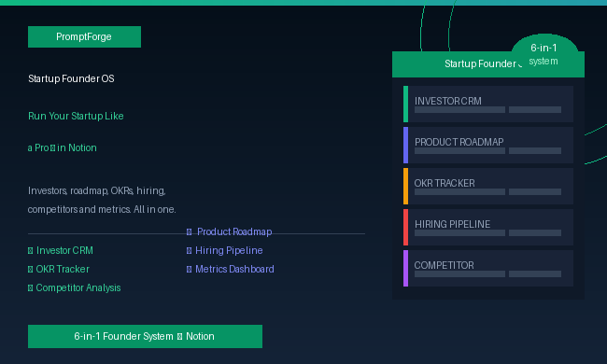Click the 6-in-1 Founder System Notion button

(x=145, y=336)
